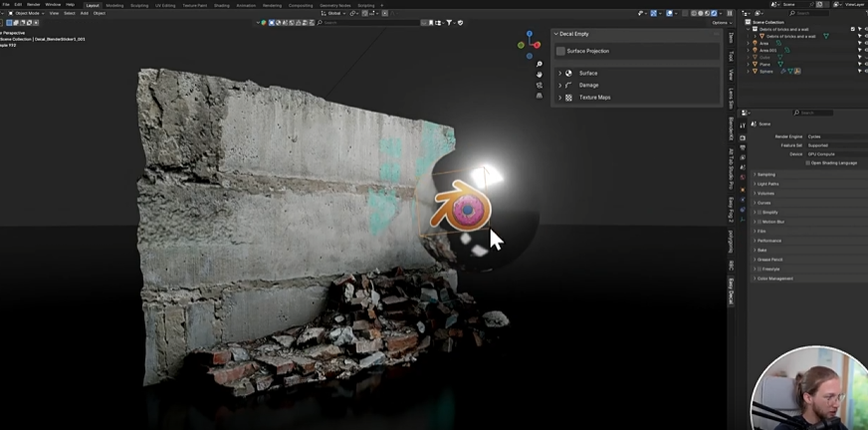Open the Render Engine Cycles dropdown

[x=834, y=136]
